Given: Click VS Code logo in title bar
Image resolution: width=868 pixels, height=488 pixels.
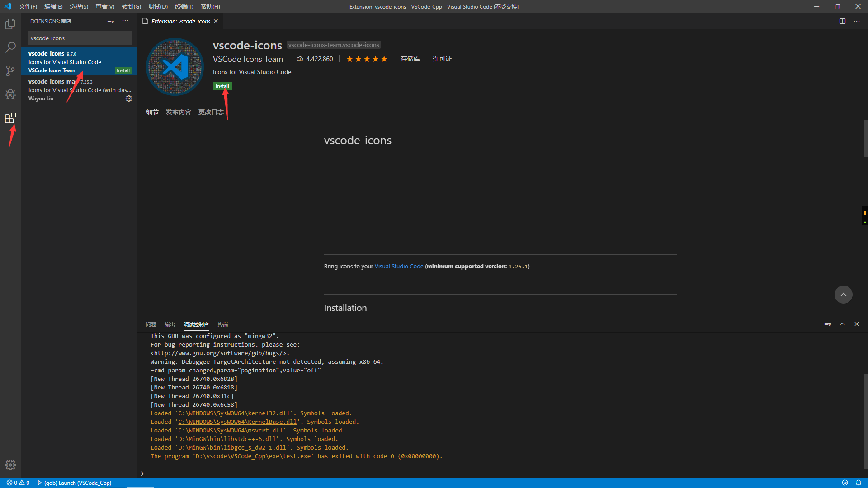Looking at the screenshot, I should 8,6.
